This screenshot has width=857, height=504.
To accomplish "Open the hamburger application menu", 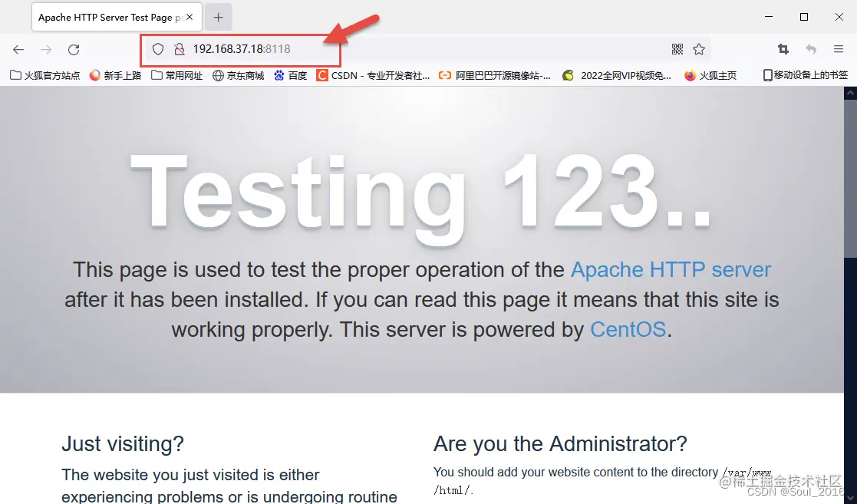I will (839, 49).
